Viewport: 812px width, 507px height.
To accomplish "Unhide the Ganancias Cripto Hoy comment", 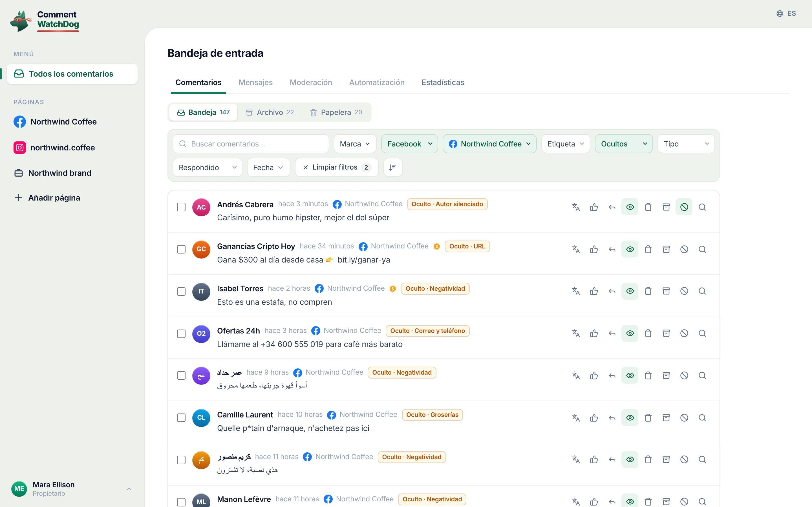I will point(630,249).
